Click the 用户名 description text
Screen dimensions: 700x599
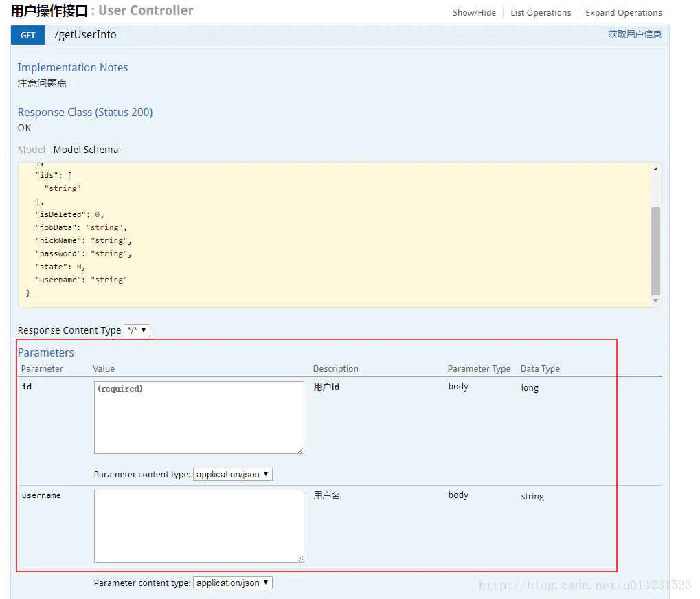point(327,495)
